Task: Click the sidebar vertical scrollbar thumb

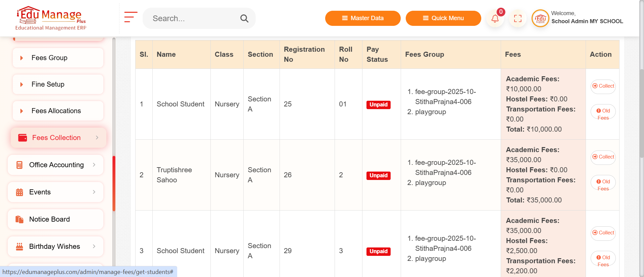Action: [114, 184]
